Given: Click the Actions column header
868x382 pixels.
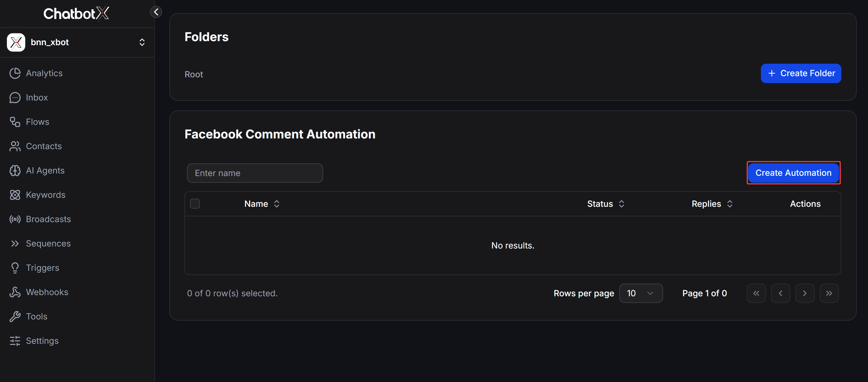Looking at the screenshot, I should click(805, 204).
